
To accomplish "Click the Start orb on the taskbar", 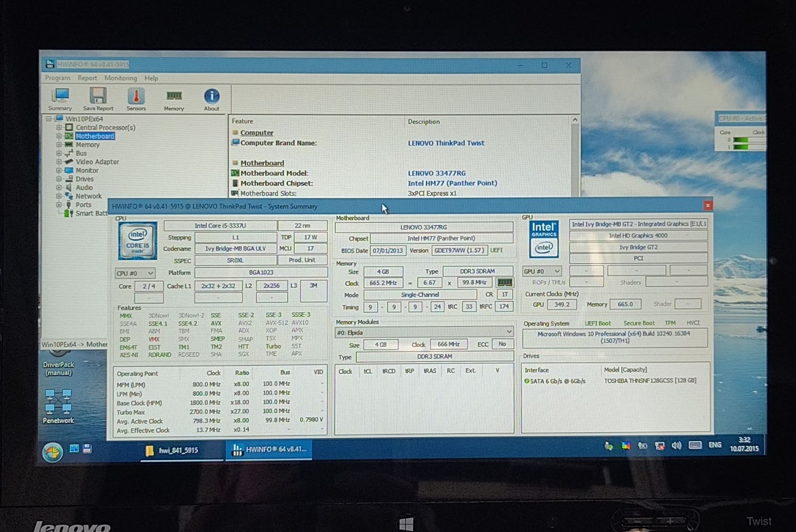I will click(52, 452).
